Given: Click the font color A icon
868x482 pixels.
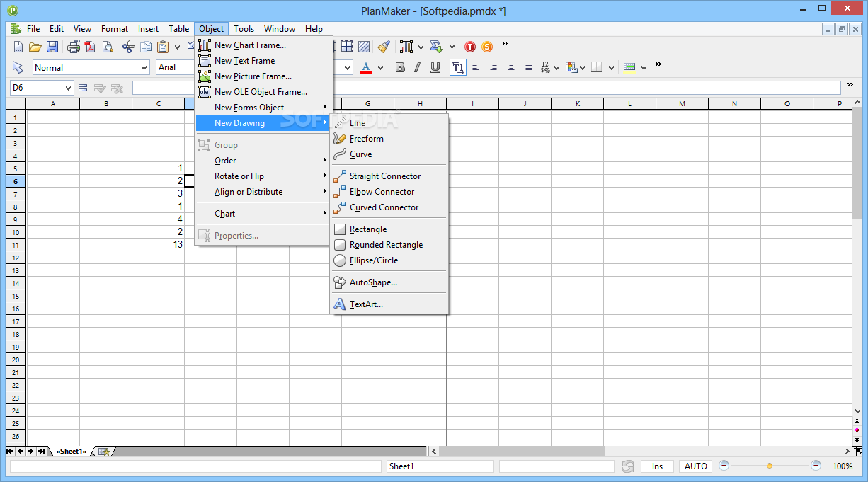Looking at the screenshot, I should [x=366, y=67].
